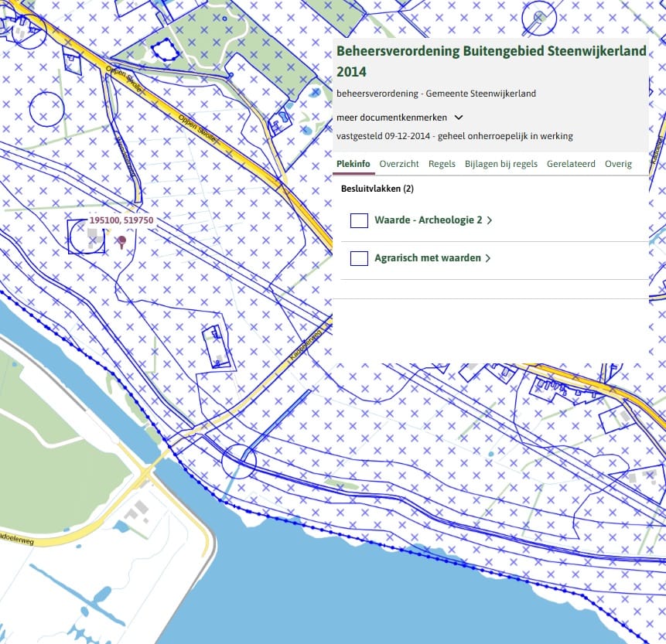
Task: Switch to the Overzicht tab
Action: 399,164
